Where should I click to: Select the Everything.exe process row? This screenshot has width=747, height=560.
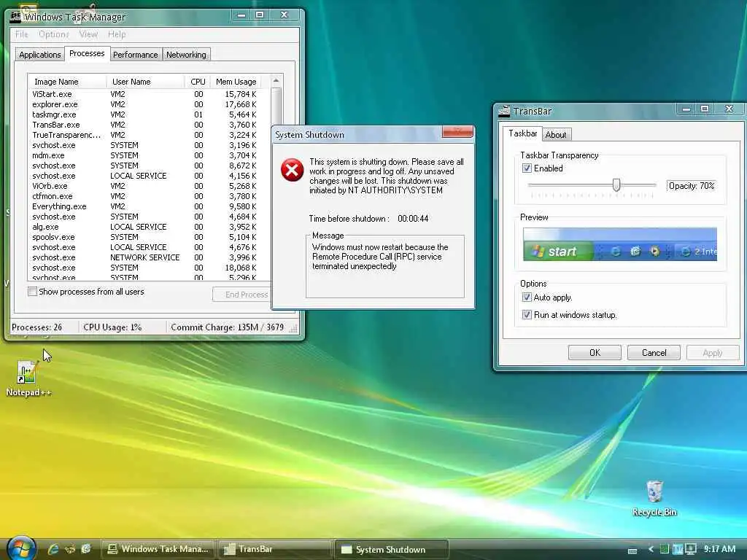coord(149,206)
